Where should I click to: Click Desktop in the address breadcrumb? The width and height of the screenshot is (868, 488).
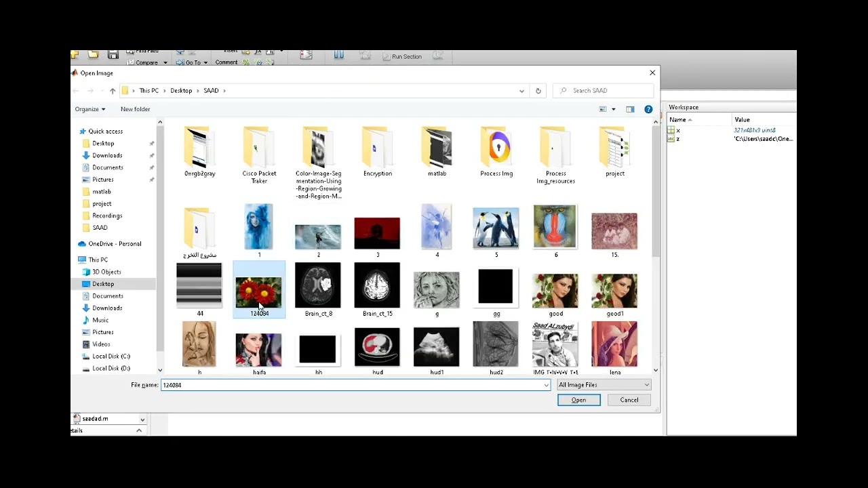click(181, 91)
